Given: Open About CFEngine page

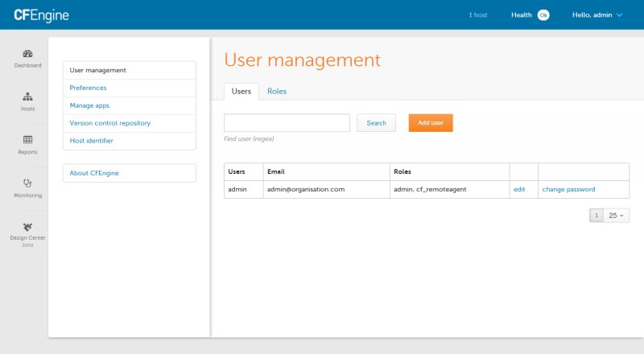Looking at the screenshot, I should point(130,173).
